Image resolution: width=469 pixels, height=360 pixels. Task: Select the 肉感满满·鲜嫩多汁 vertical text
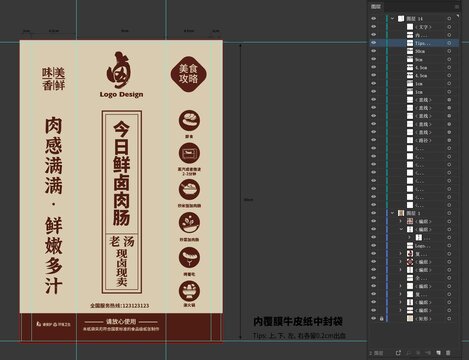54,205
